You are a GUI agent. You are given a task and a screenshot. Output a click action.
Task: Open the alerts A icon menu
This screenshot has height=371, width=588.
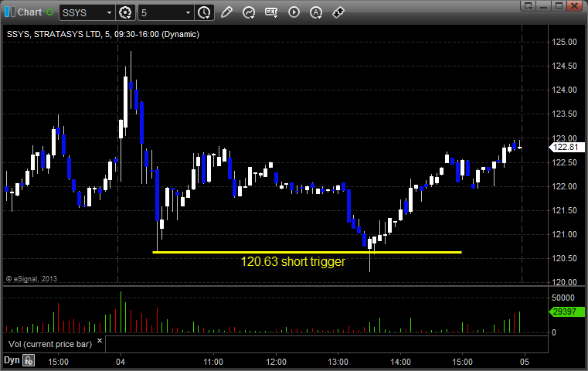tap(316, 12)
